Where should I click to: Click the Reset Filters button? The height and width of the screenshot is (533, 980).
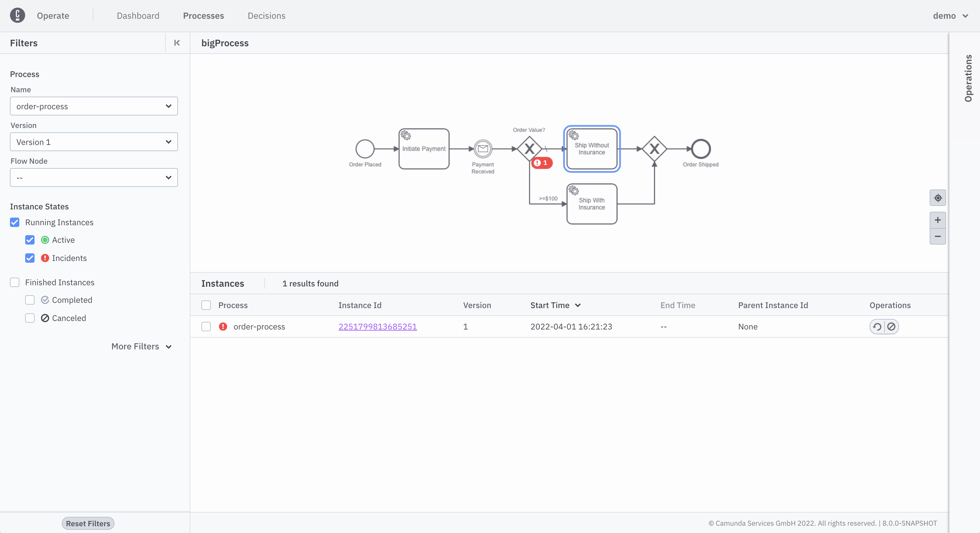(88, 523)
